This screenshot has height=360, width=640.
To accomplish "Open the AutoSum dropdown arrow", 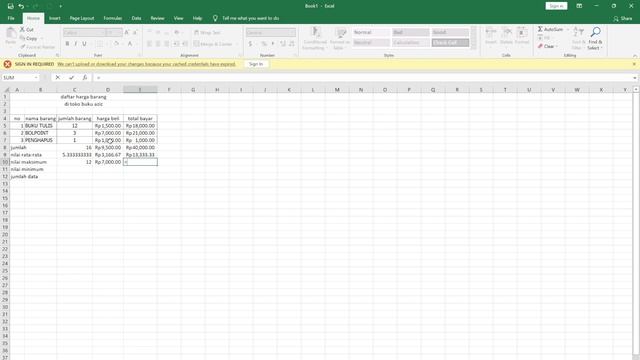I will 567,29.
